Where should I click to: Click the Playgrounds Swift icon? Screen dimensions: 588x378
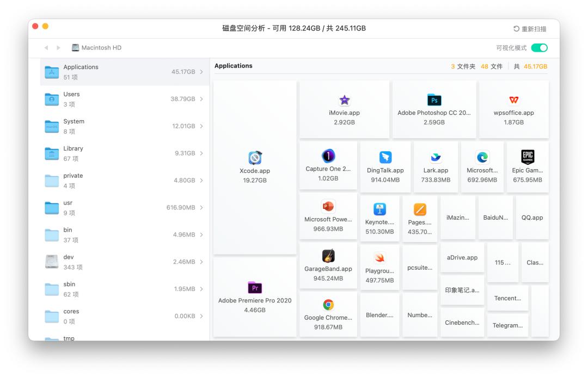(x=379, y=258)
